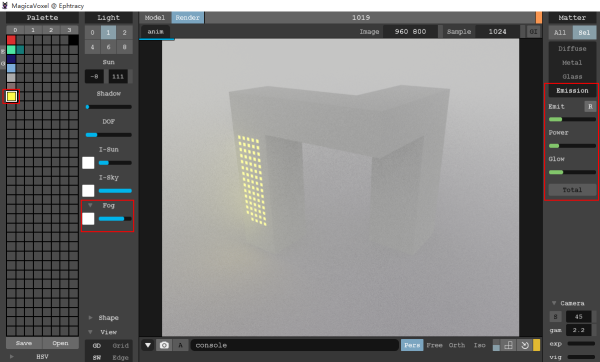
Task: Select the yellow palette color swatch
Action: coord(11,96)
